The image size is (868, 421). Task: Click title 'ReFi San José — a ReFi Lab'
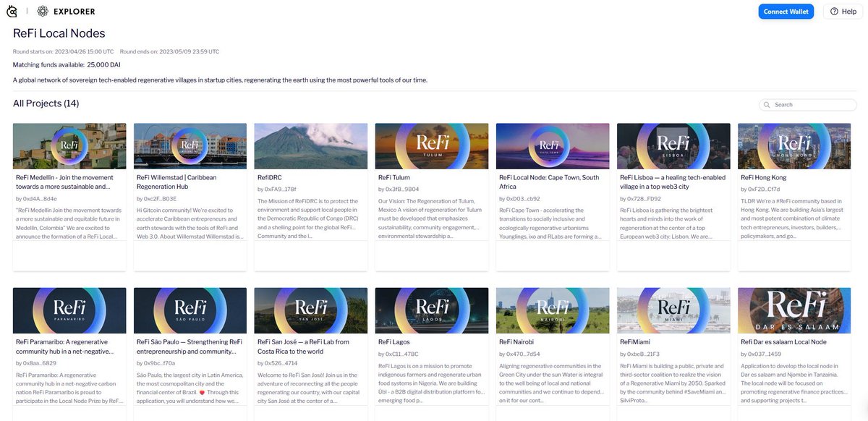tap(304, 346)
